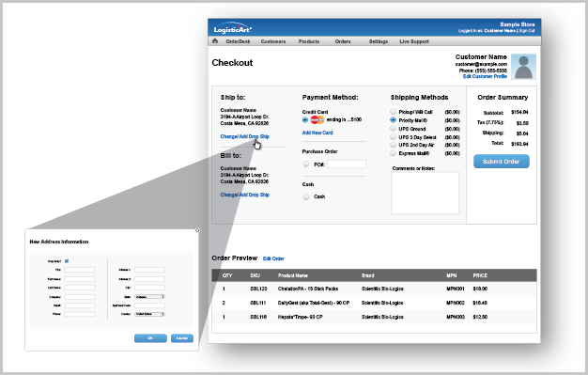Select UPS Ground shipping method

point(393,129)
